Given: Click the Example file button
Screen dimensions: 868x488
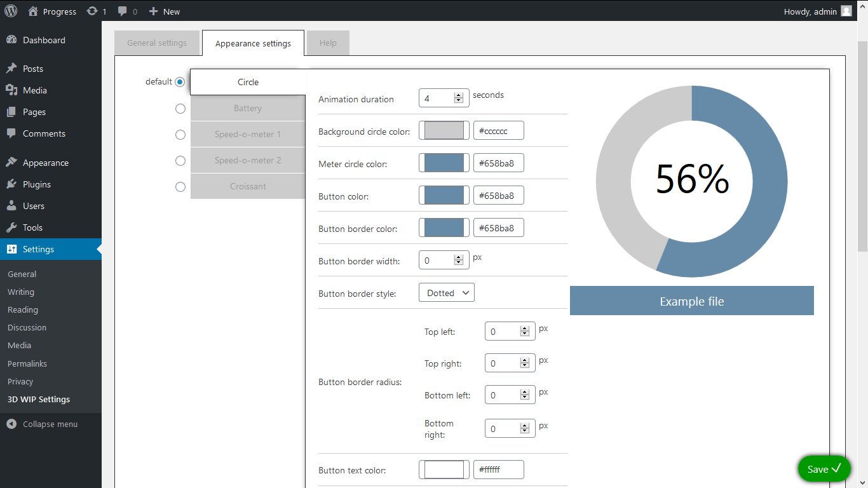Looking at the screenshot, I should (692, 301).
